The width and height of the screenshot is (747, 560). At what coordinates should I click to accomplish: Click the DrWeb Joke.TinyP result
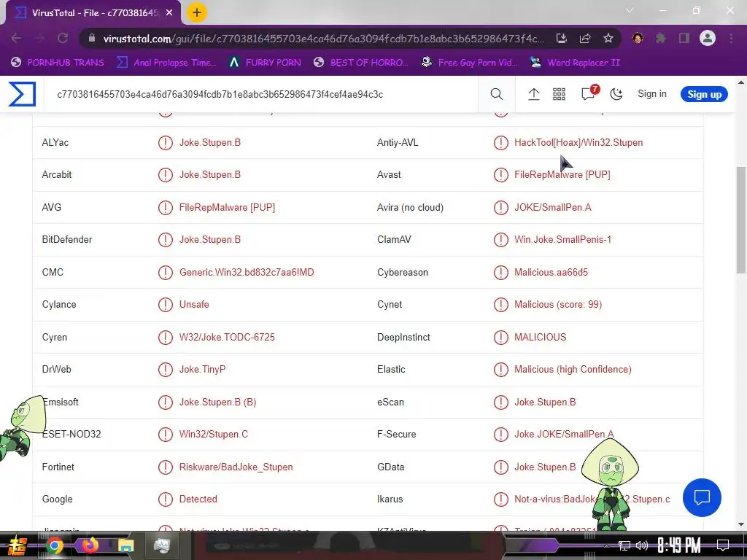203,369
